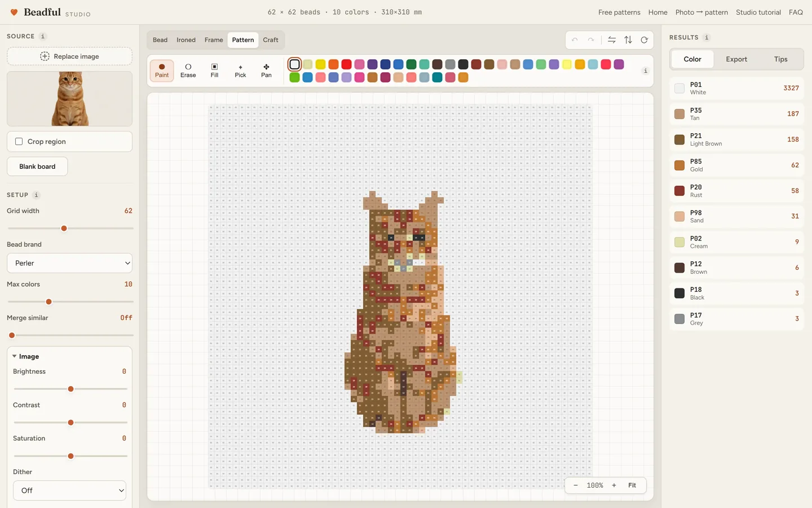Open the Frame view tab
The height and width of the screenshot is (508, 812).
click(214, 40)
